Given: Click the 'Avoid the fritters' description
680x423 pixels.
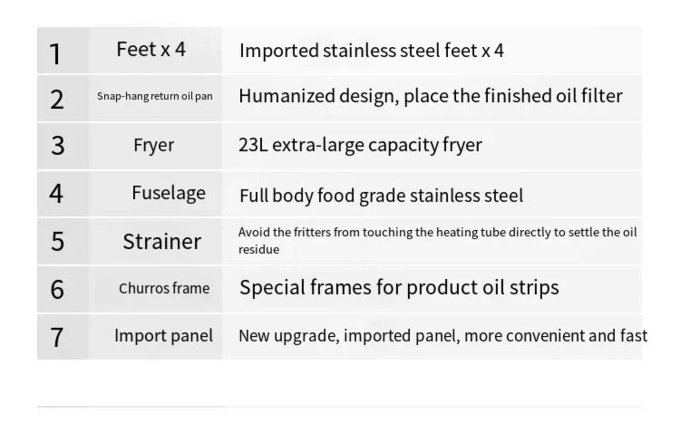Looking at the screenshot, I should point(437,240).
